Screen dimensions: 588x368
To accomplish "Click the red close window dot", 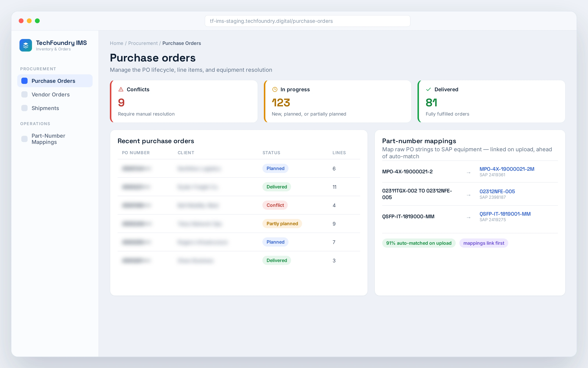I will coord(21,21).
